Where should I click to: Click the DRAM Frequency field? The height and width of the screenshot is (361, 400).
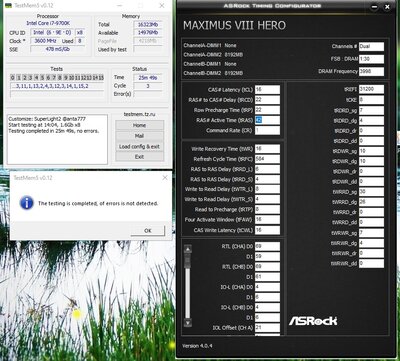[x=371, y=71]
